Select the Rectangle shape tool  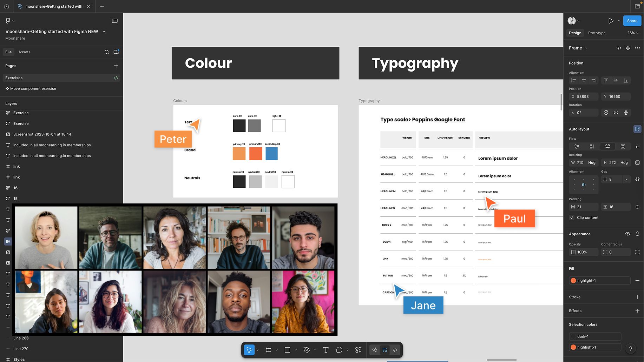[287, 350]
